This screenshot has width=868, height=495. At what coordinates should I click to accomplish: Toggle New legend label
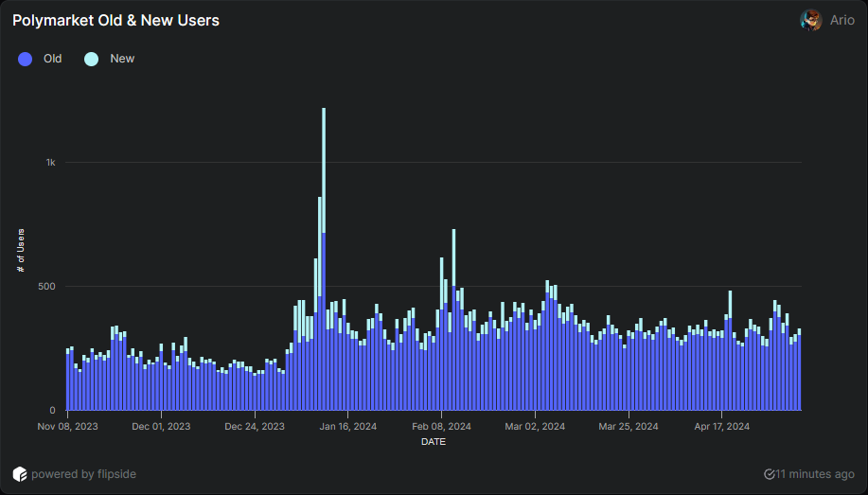(x=122, y=59)
